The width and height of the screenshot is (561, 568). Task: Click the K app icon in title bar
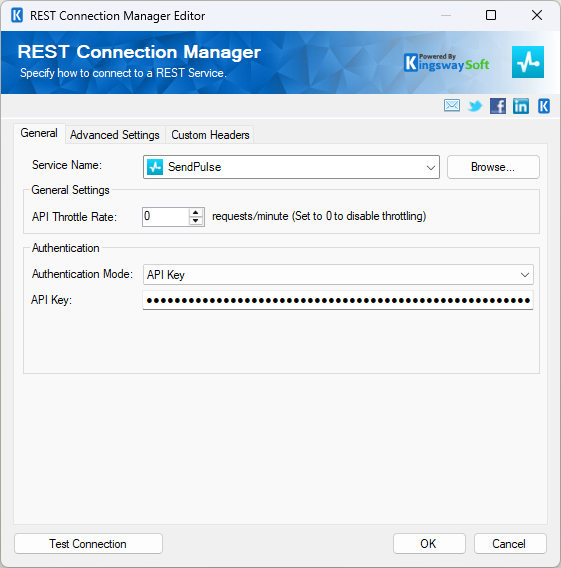[x=17, y=15]
